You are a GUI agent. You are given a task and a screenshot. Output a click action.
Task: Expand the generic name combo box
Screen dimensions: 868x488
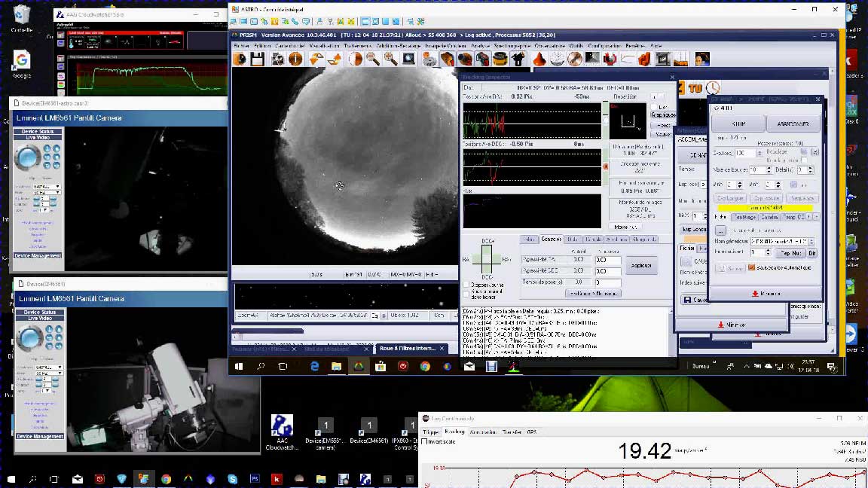(812, 240)
